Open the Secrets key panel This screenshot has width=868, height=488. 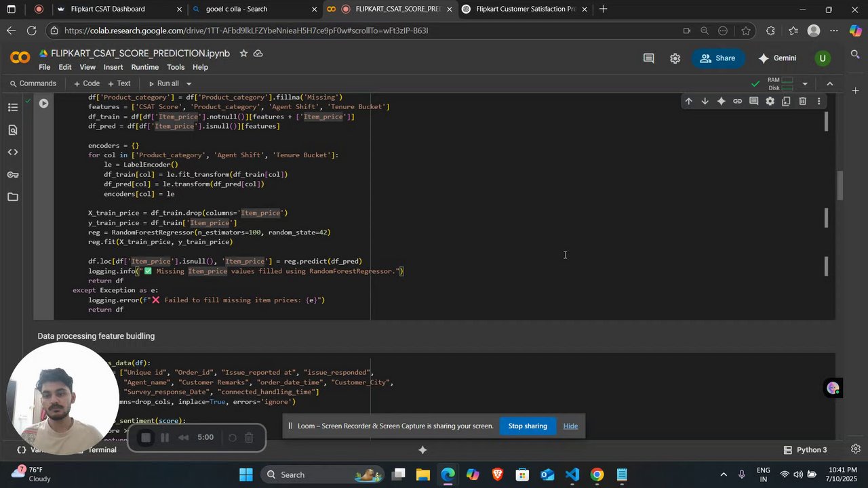coord(13,175)
